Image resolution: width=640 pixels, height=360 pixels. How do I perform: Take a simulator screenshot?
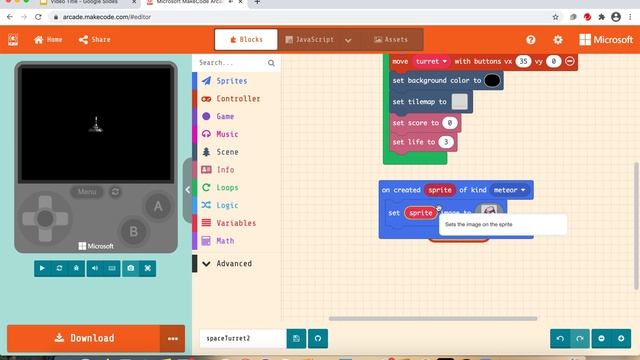click(x=131, y=268)
